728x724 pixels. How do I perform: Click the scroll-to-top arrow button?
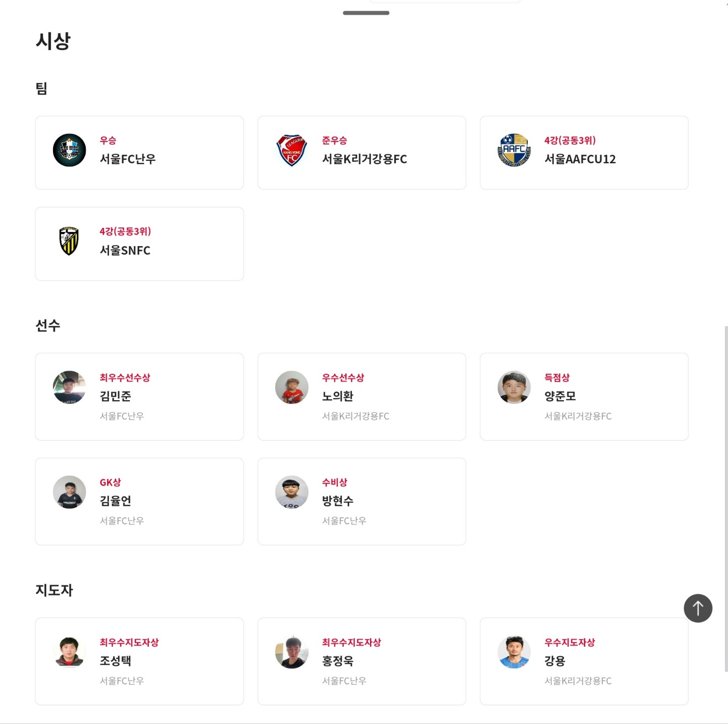(x=698, y=608)
